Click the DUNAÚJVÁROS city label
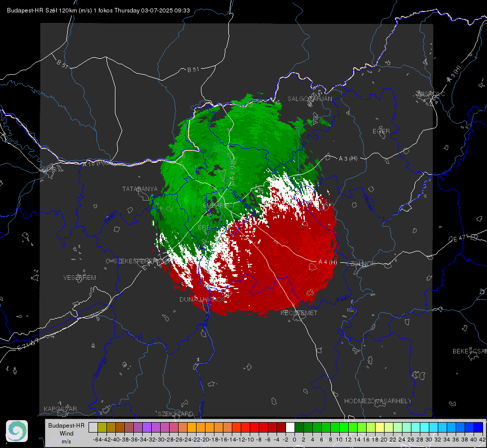The height and width of the screenshot is (448, 487). pos(202,299)
